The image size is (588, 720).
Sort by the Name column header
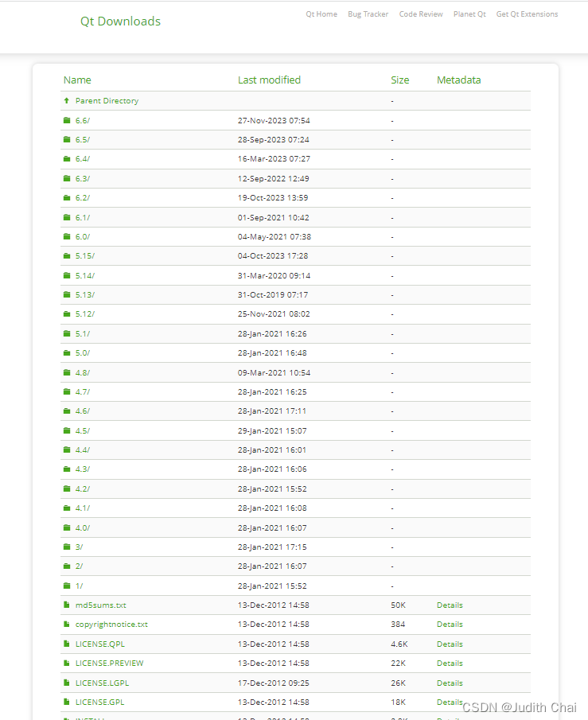(x=77, y=80)
